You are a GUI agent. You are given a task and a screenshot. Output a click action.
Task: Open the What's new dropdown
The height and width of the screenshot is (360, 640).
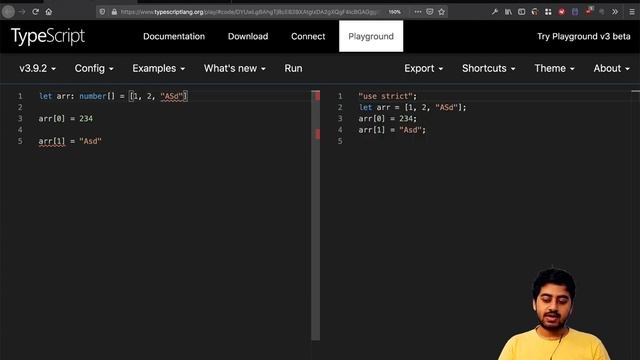click(235, 68)
